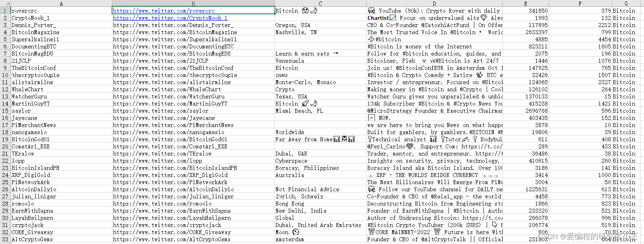
Task: Open the twitter.com/rovercrc hyperlink
Action: click(164, 11)
